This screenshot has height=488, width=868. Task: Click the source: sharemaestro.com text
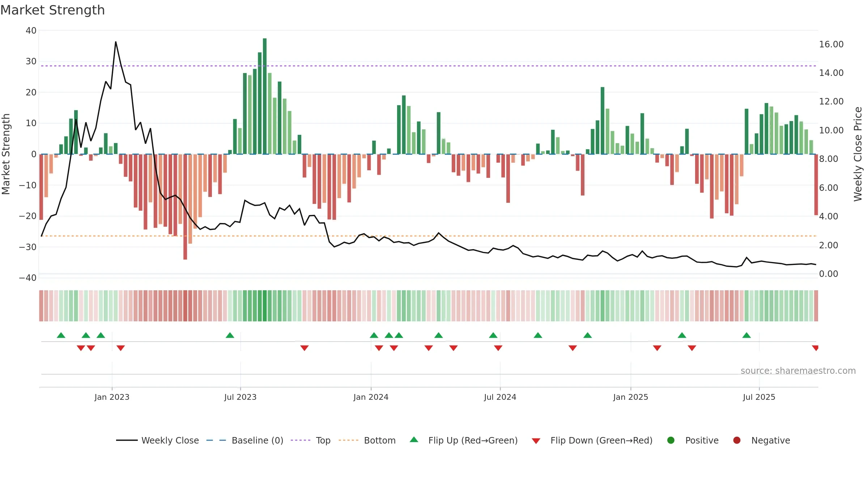pyautogui.click(x=798, y=371)
